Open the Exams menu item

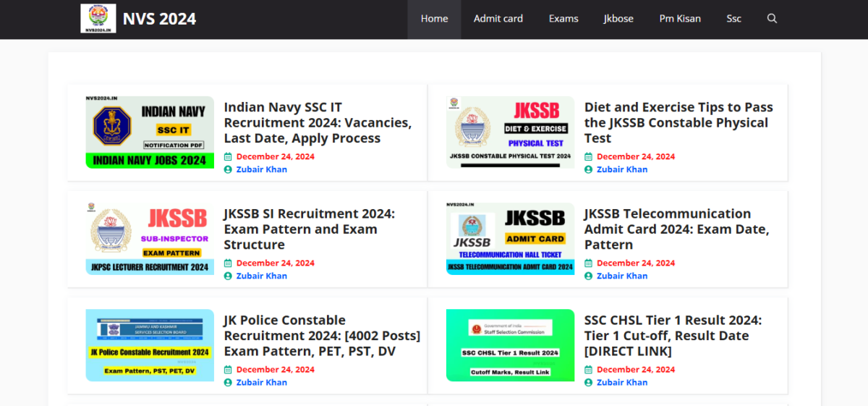(563, 19)
